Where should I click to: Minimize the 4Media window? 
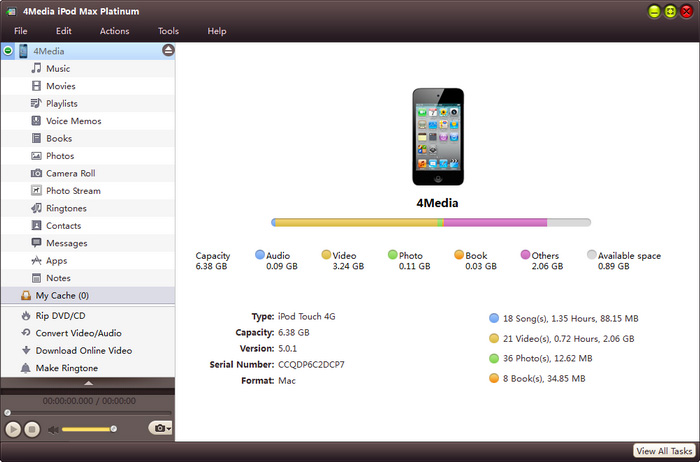point(654,11)
